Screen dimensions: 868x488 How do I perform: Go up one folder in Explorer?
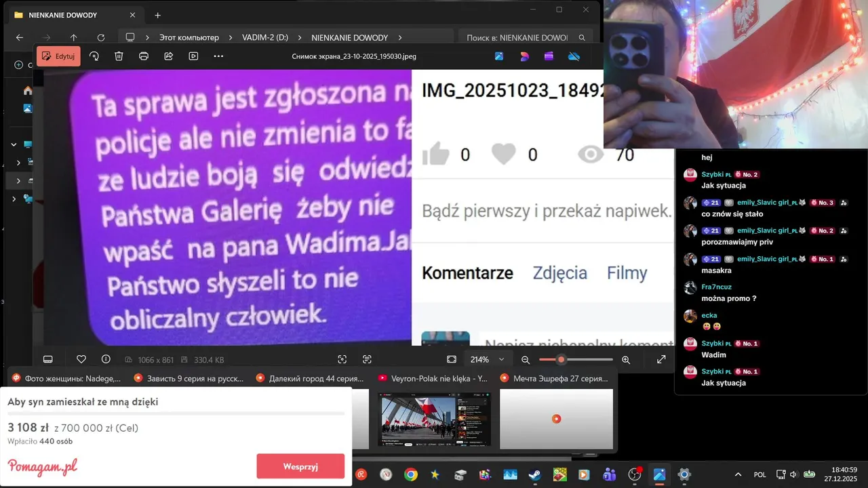[74, 37]
